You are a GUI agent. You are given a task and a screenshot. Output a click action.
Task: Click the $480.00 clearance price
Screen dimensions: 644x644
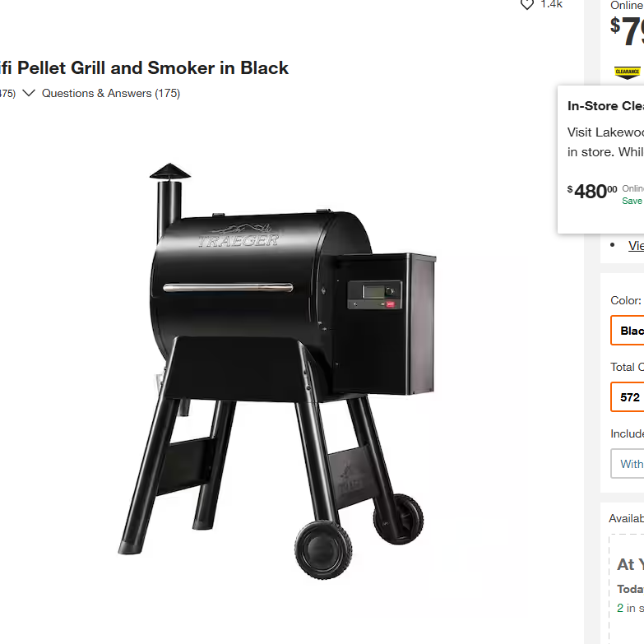pyautogui.click(x=591, y=192)
